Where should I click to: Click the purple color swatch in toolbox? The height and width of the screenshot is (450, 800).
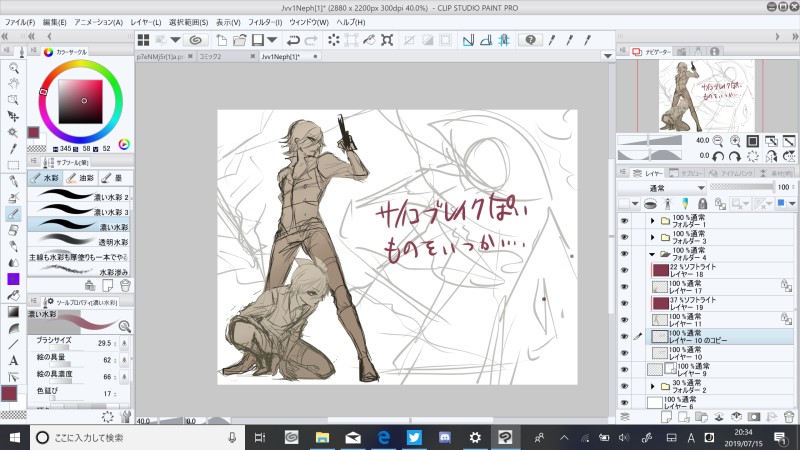13,278
